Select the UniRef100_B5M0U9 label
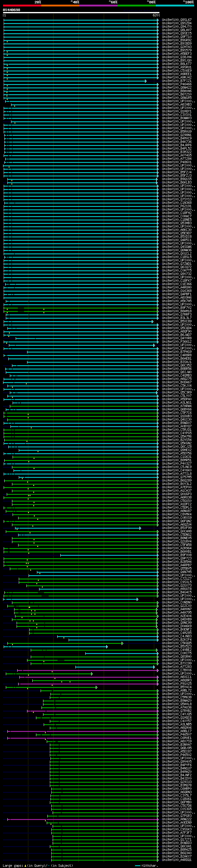The image size is (197, 868). click(177, 131)
